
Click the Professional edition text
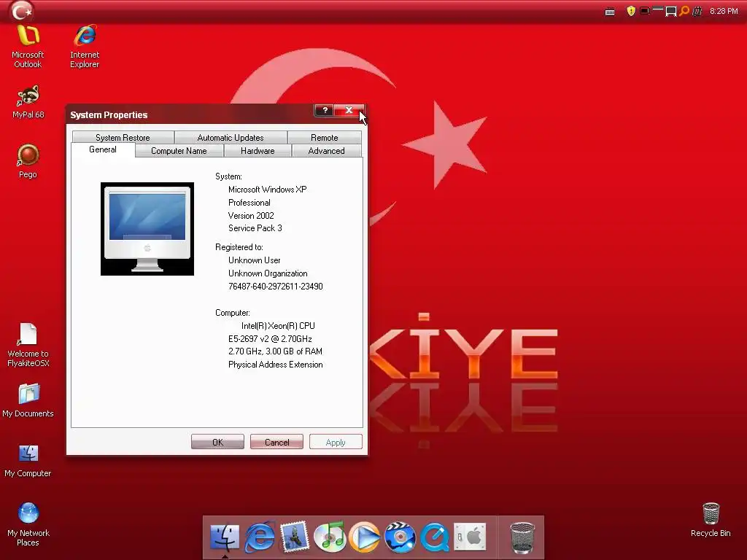tap(249, 203)
